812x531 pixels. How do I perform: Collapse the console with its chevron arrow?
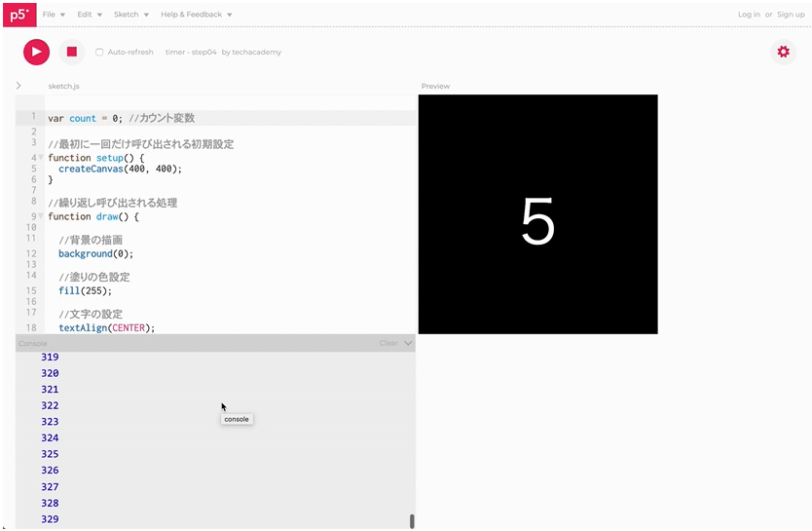(x=408, y=343)
